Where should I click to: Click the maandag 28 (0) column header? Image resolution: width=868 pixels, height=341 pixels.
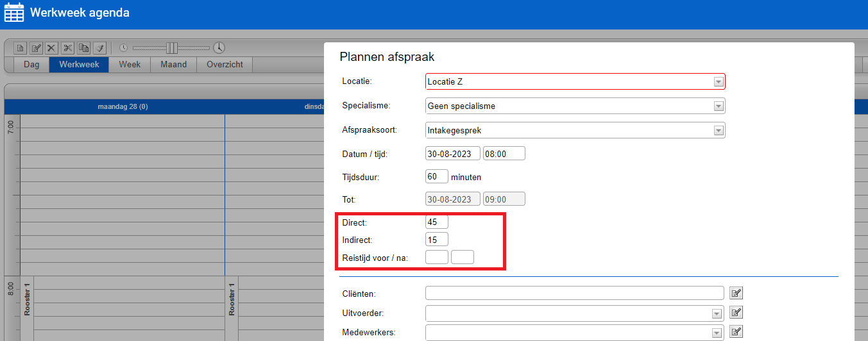(123, 106)
